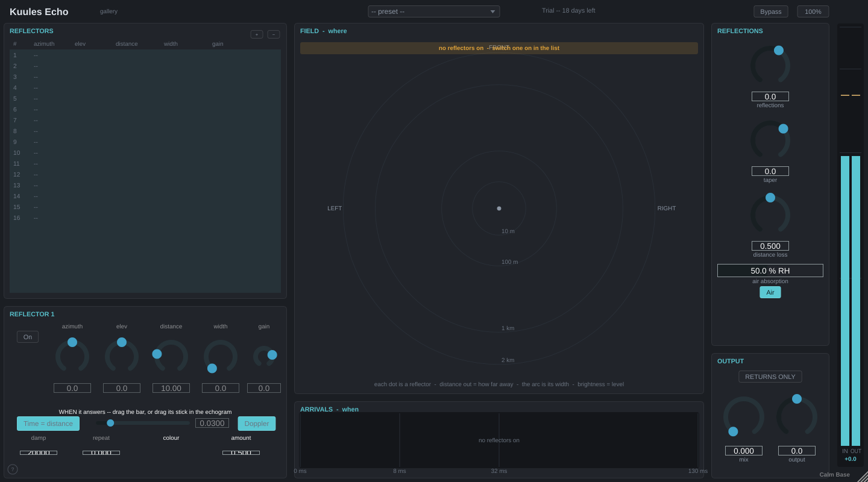
Task: Click the distance loss 0.500 field
Action: point(770,246)
